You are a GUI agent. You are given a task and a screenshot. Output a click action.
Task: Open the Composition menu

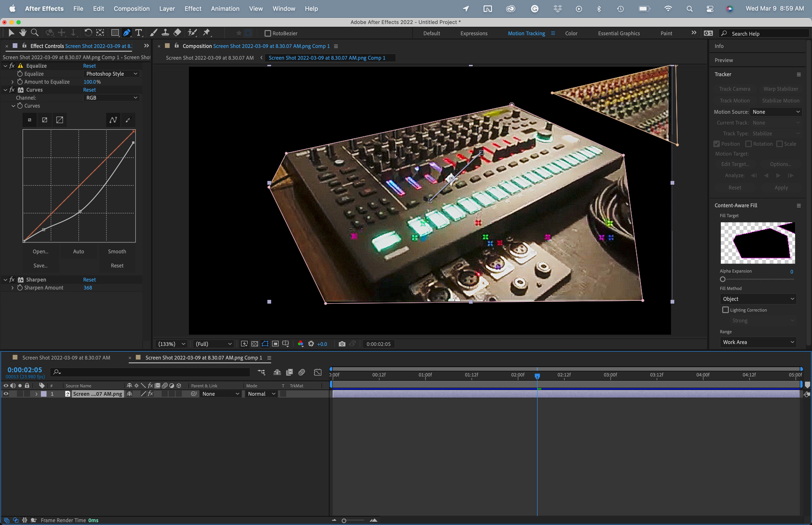point(132,8)
